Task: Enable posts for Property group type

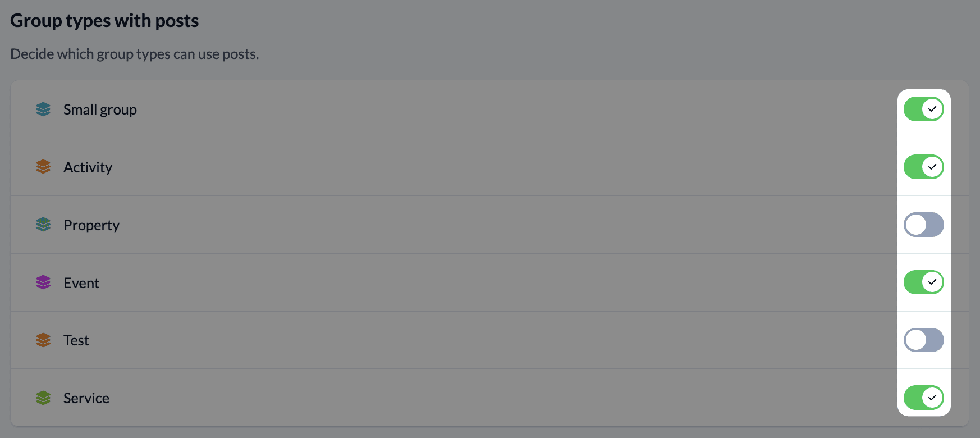Action: 923,225
